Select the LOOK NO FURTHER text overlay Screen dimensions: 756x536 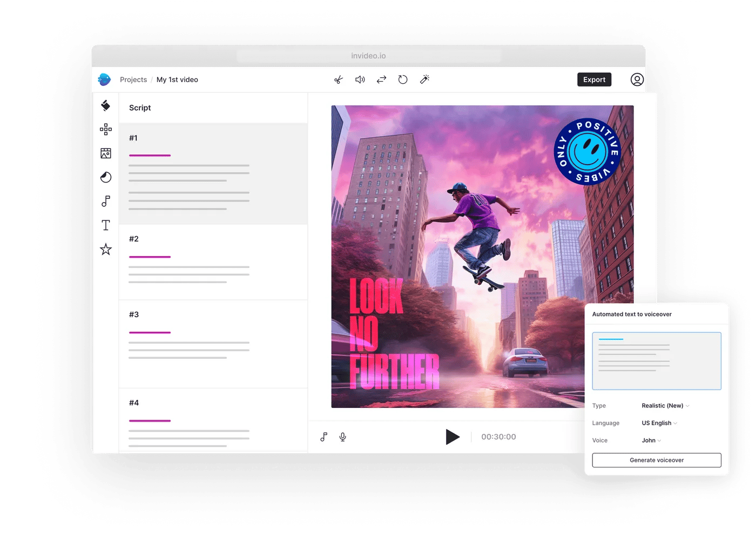point(394,333)
